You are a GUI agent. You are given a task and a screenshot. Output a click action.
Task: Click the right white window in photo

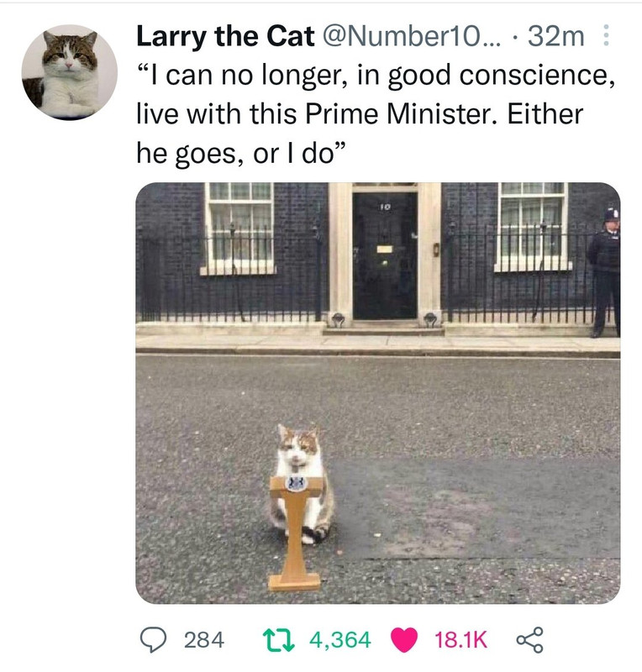pyautogui.click(x=533, y=226)
